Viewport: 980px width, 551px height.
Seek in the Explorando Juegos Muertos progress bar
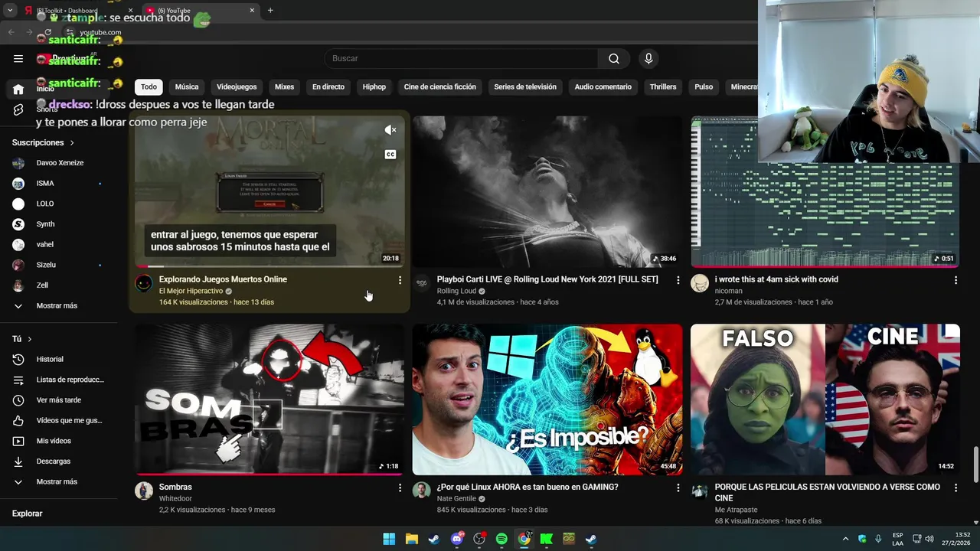(x=269, y=266)
